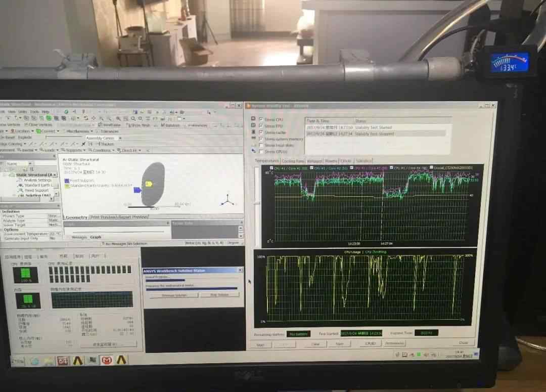Select Fixed Support item in outline tree

click(33, 190)
